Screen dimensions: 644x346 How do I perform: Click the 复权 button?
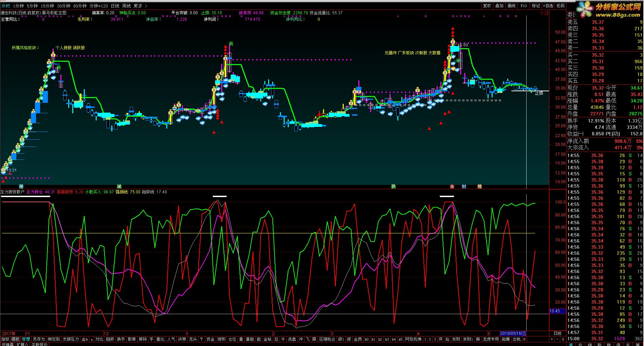[x=487, y=6]
